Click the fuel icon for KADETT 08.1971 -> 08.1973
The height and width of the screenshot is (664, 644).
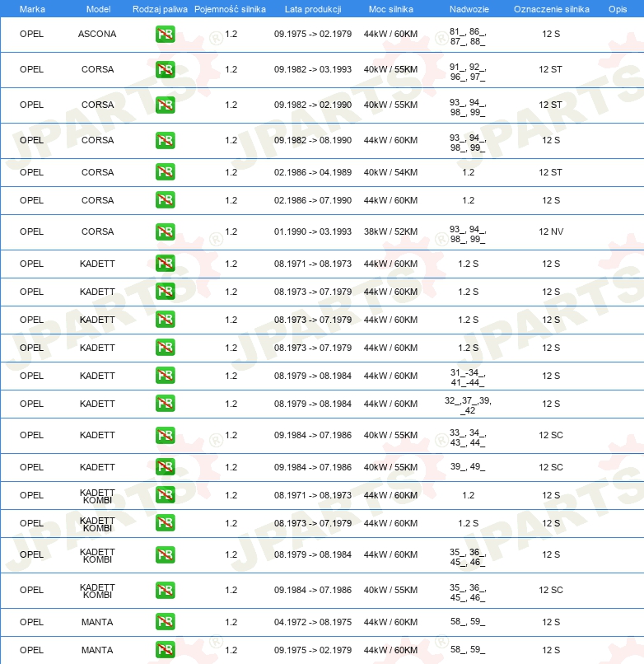pos(166,264)
